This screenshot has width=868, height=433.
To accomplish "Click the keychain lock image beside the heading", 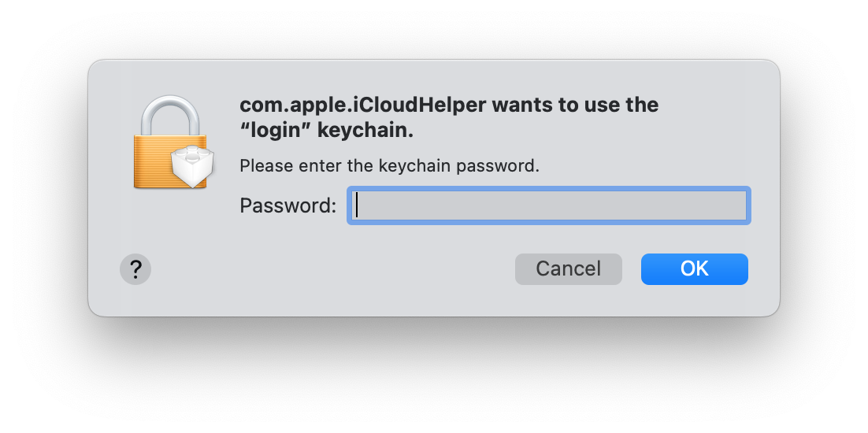I will (172, 142).
